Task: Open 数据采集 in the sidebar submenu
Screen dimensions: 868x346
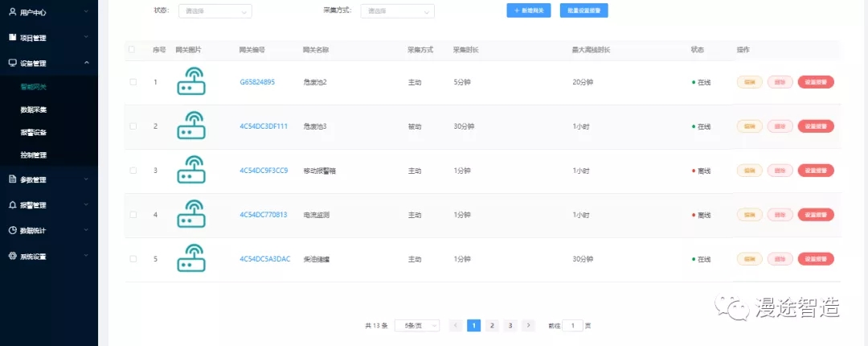Action: click(x=34, y=109)
